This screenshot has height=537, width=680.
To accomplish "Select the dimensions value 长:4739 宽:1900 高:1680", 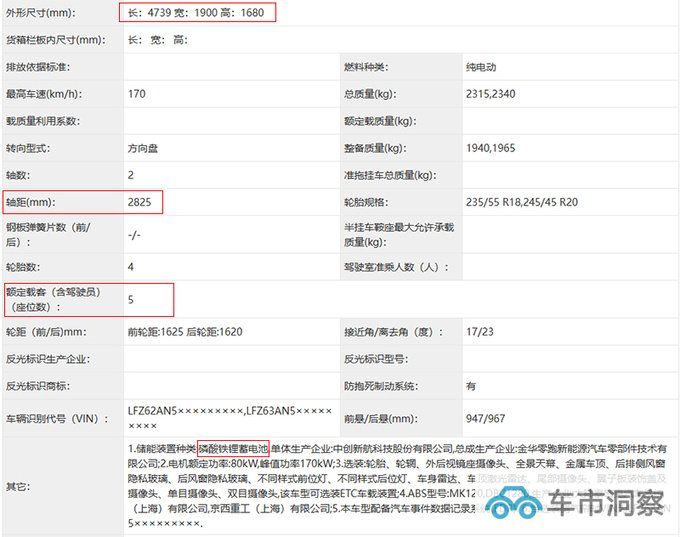I will 196,13.
